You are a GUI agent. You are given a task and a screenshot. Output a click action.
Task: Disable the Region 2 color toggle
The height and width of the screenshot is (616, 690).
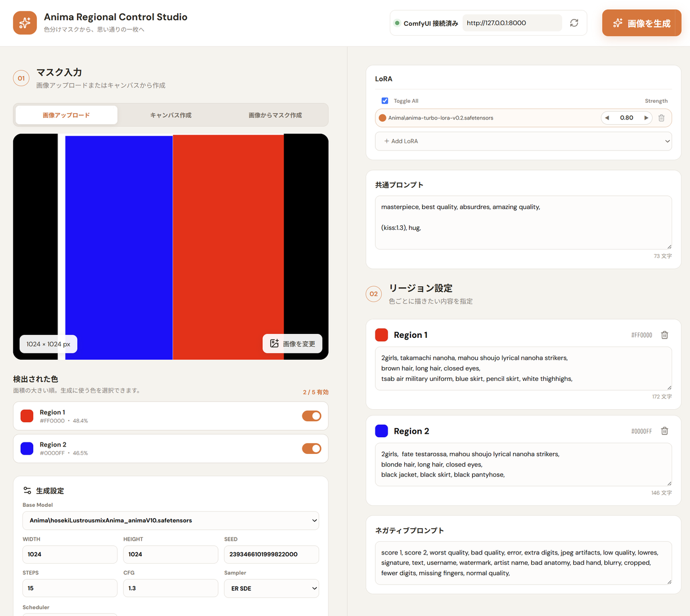tap(312, 448)
